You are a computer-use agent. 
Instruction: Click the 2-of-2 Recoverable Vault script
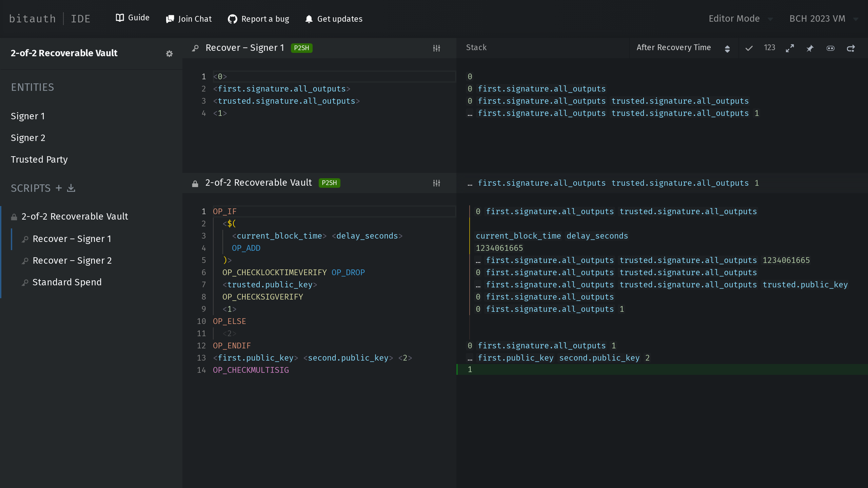click(x=75, y=216)
